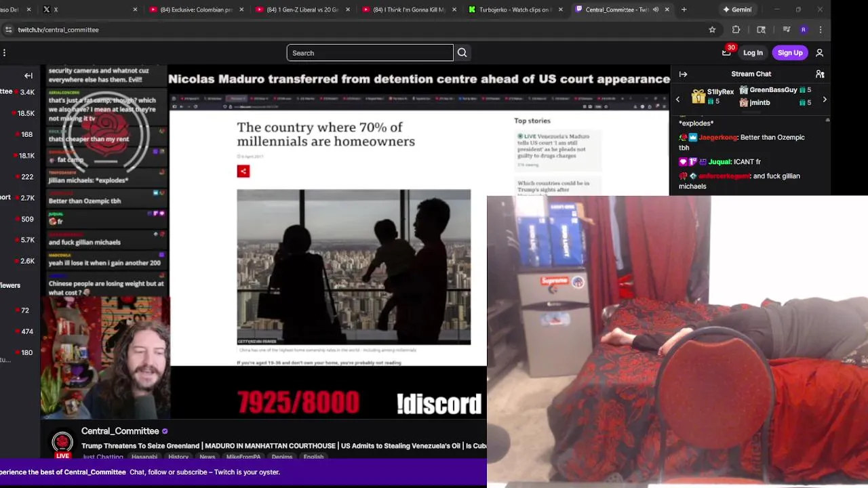The image size is (868, 488).
Task: Open the Chrome three-dot menu
Action: click(x=821, y=30)
